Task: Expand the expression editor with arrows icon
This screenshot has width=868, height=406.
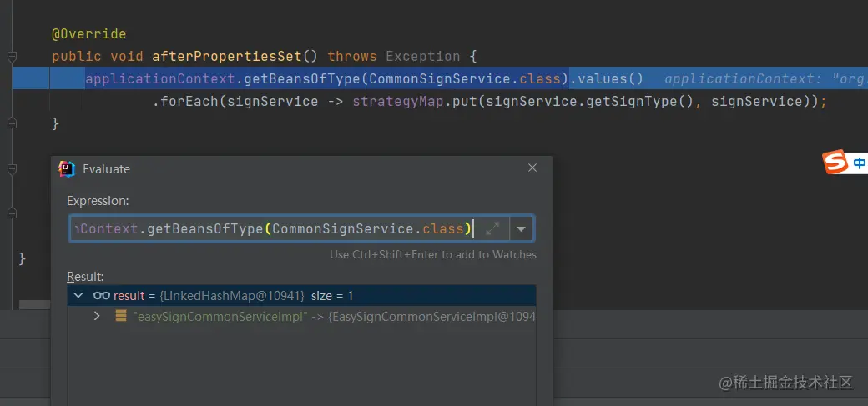Action: [492, 228]
